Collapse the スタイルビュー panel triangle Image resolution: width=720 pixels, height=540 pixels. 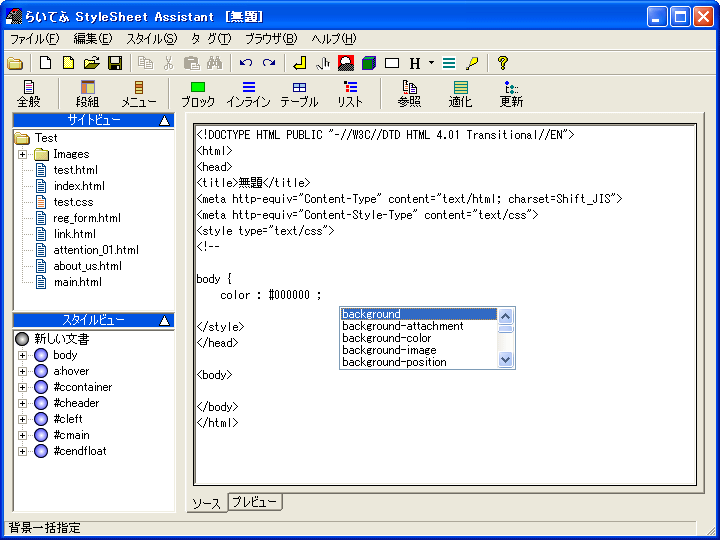(x=164, y=321)
